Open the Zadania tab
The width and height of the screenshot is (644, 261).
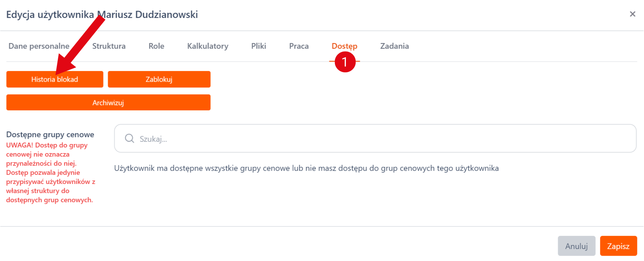(394, 46)
